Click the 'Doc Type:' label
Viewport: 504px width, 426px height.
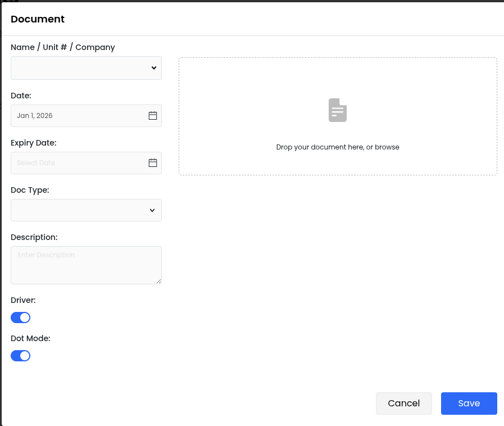click(x=30, y=190)
